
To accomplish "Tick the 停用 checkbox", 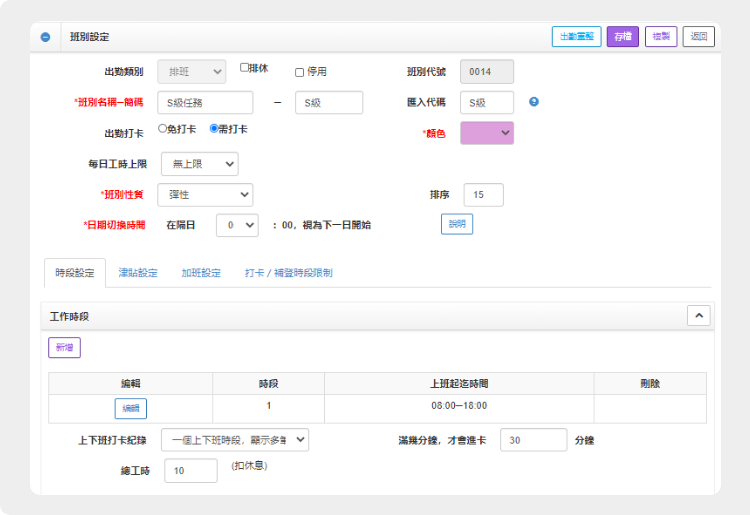I will 299,72.
